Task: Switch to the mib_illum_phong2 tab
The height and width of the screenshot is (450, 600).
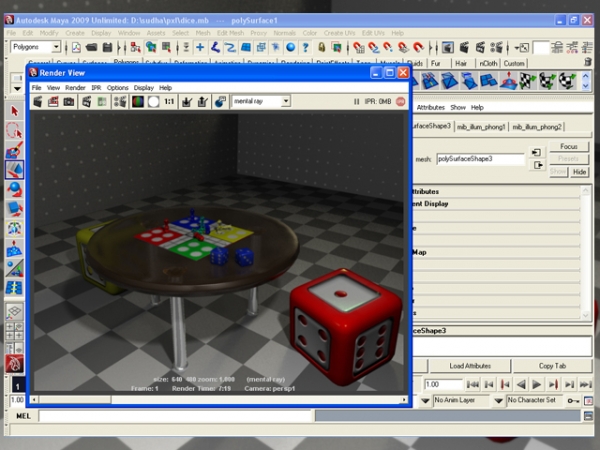Action: pos(537,127)
